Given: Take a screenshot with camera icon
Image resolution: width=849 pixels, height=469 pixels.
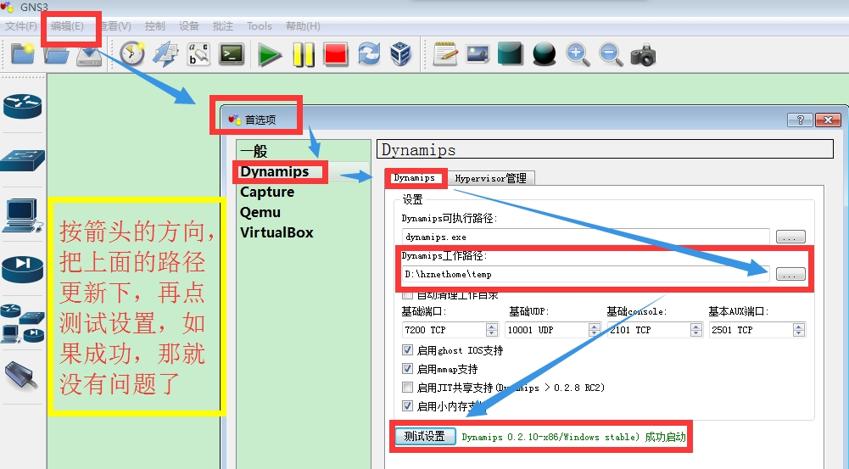Looking at the screenshot, I should tap(643, 55).
